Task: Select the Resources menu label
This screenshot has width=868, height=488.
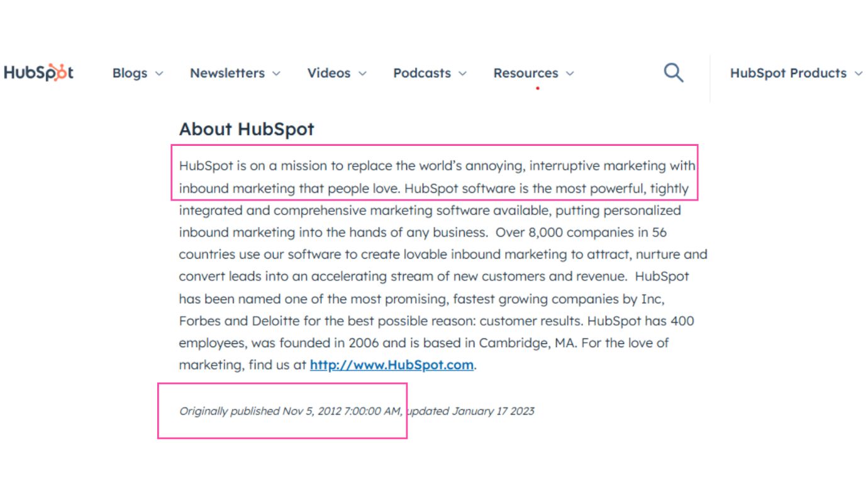Action: [526, 73]
